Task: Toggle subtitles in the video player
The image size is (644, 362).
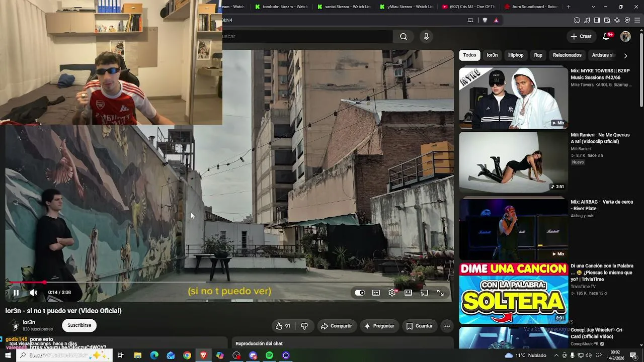Action: [x=376, y=293]
